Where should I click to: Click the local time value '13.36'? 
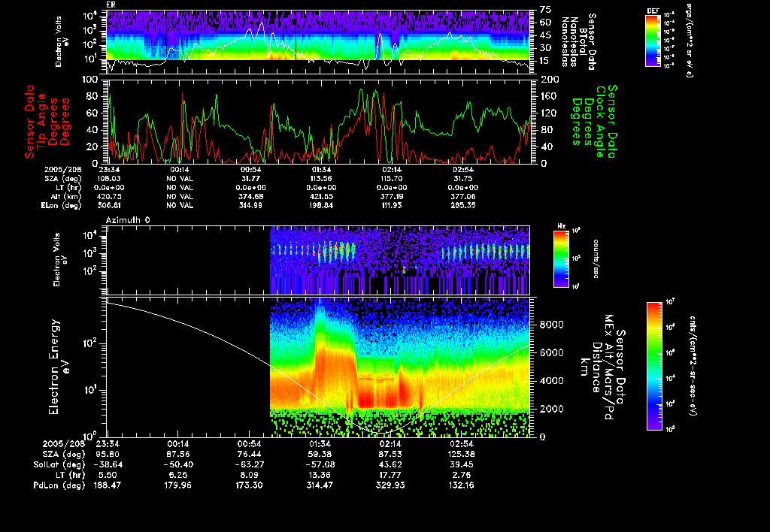pos(320,475)
